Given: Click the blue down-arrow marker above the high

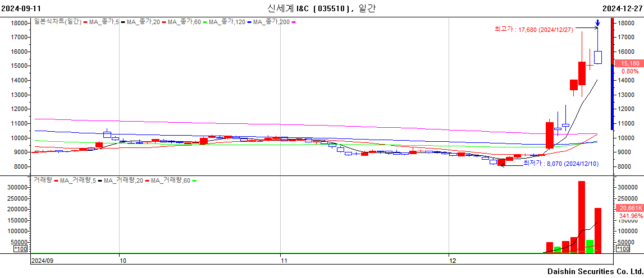Looking at the screenshot, I should [598, 23].
